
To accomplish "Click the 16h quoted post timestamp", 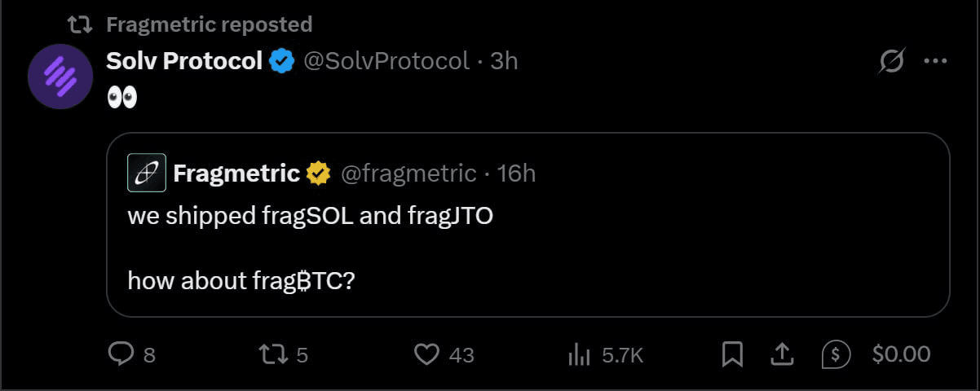I will point(517,174).
